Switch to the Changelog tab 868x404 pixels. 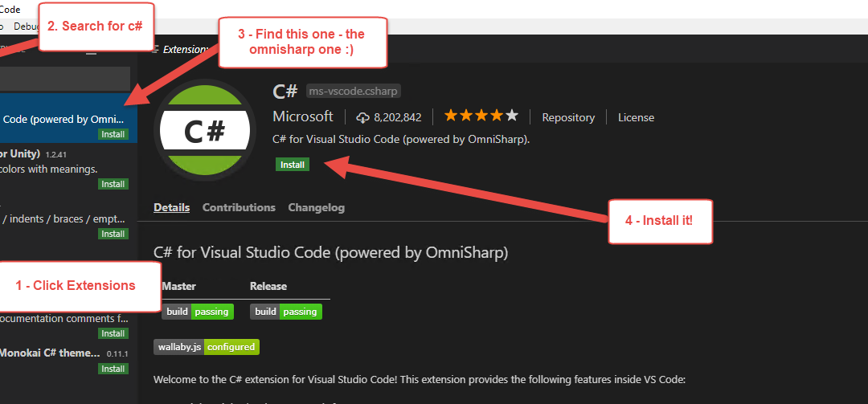point(316,207)
